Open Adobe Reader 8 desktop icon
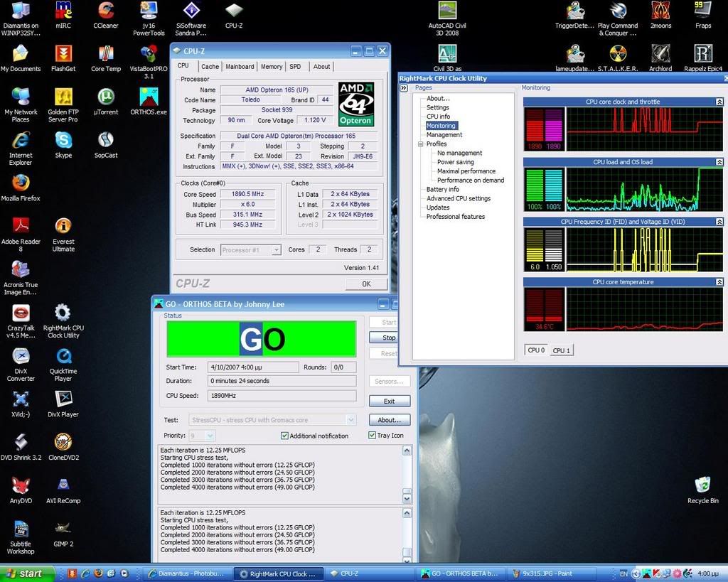The height and width of the screenshot is (582, 728). click(x=21, y=235)
